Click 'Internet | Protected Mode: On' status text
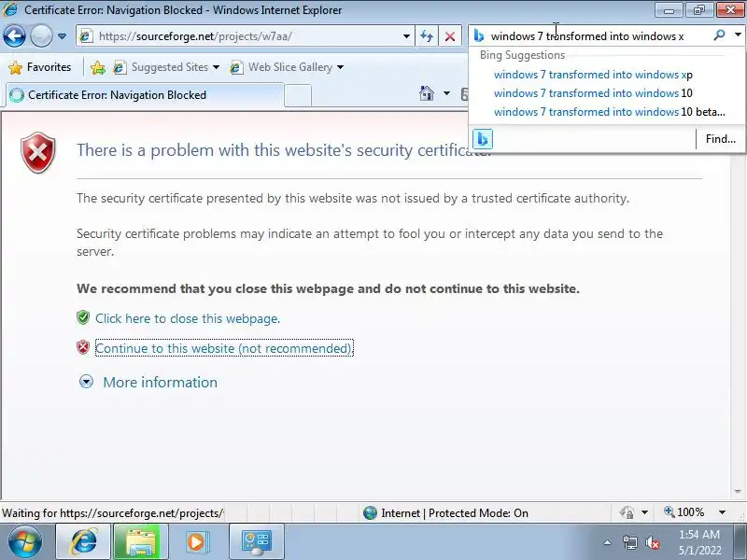Image resolution: width=747 pixels, height=560 pixels. 455,513
